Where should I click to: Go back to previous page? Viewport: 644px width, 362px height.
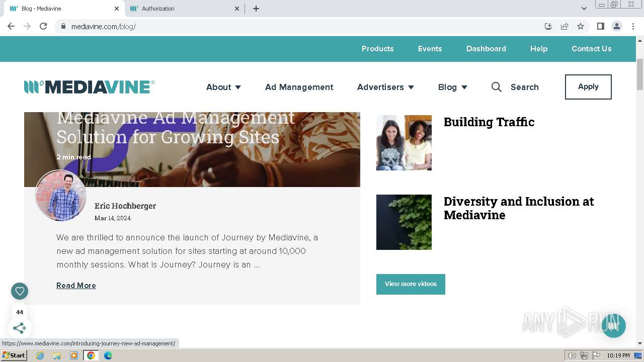(11, 26)
